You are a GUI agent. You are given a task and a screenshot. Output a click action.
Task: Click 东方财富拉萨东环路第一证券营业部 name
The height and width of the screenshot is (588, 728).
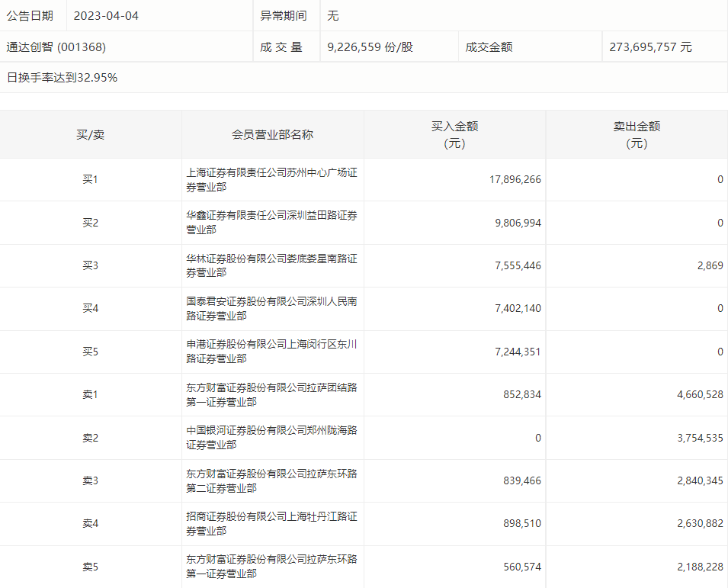click(x=271, y=567)
